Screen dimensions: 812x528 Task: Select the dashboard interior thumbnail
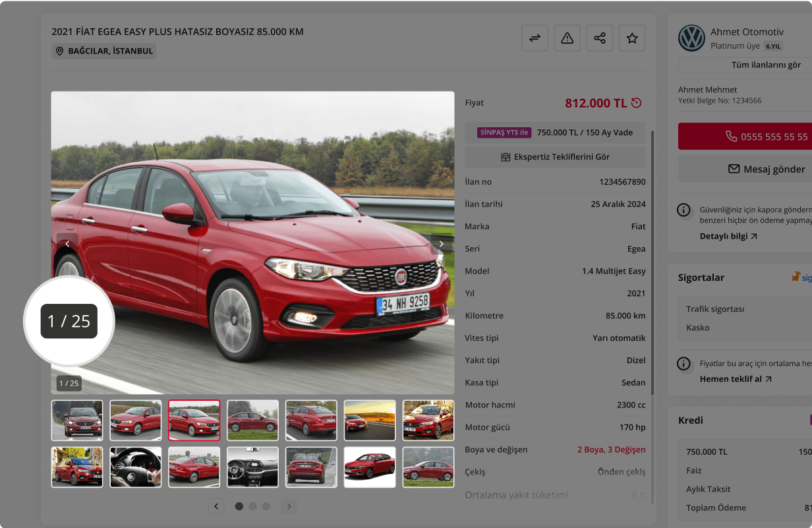coord(253,467)
